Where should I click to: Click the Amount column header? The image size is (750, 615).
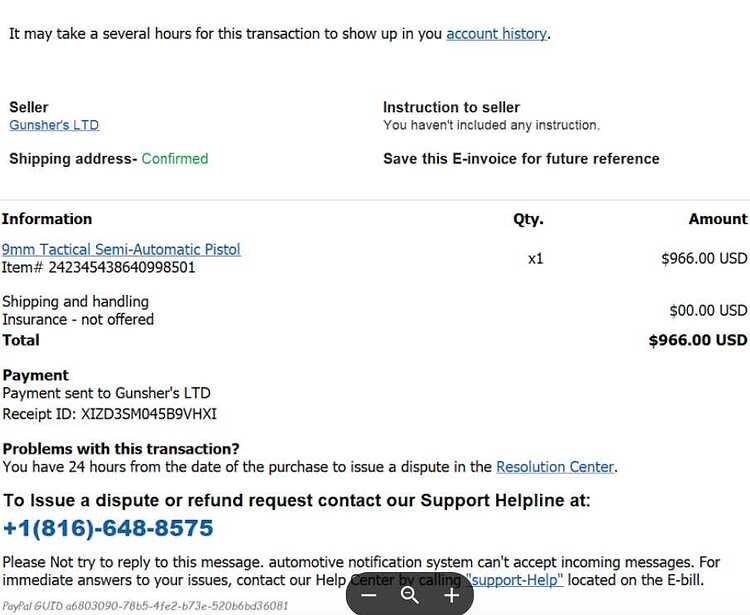tap(717, 219)
